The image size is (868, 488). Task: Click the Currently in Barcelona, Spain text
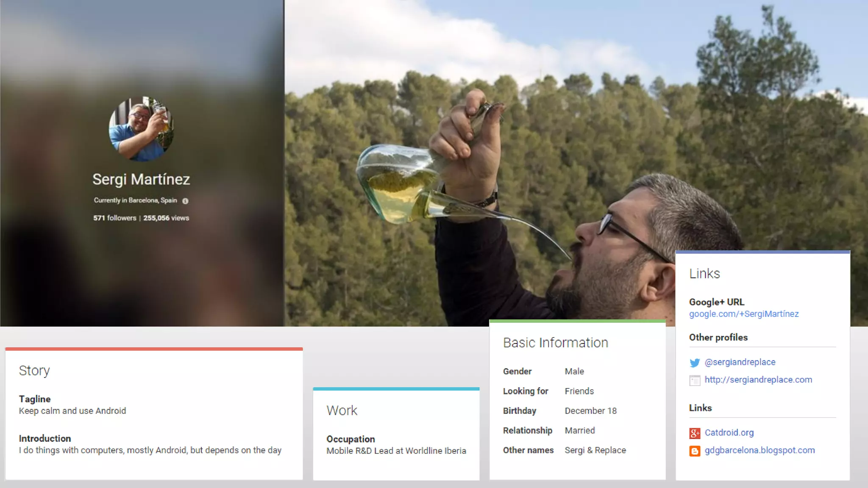[x=136, y=200]
